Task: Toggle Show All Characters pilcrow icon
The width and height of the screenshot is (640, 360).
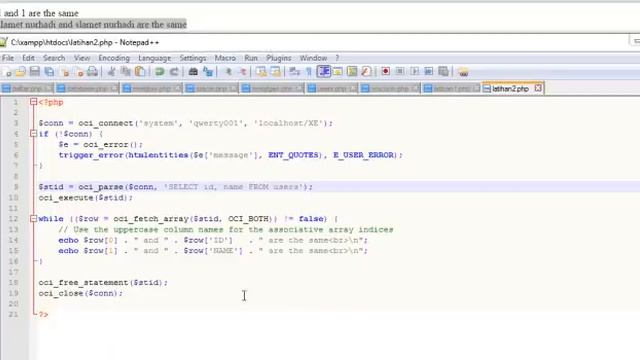Action: [x=309, y=72]
